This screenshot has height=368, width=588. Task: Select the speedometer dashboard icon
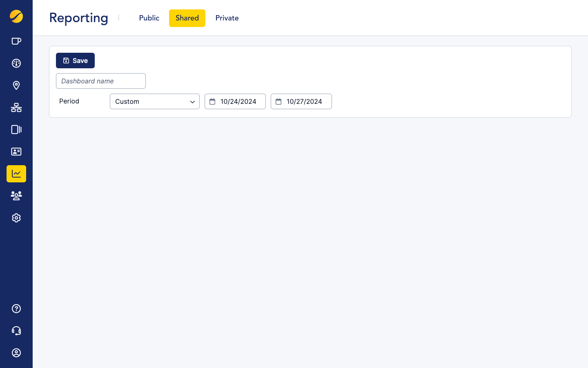(x=16, y=63)
